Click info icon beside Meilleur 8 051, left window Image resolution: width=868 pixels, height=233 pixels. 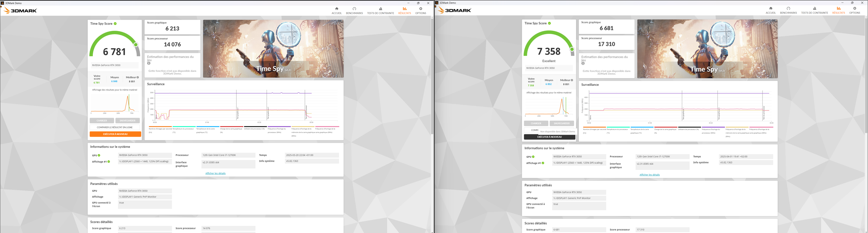point(138,77)
